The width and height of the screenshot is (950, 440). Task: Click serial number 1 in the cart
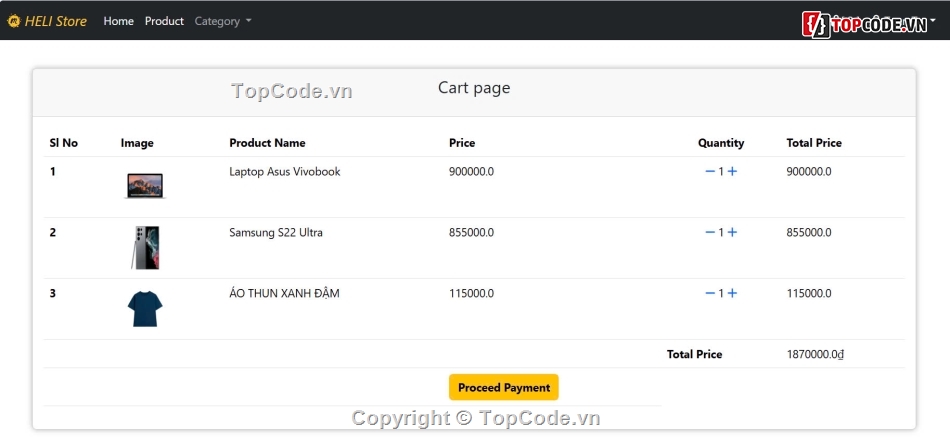click(53, 172)
